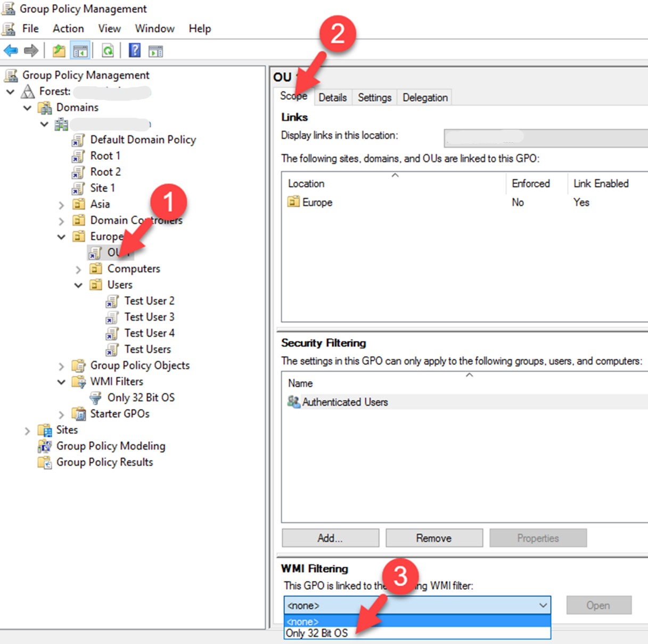
Task: Switch to the Settings tab
Action: [374, 97]
